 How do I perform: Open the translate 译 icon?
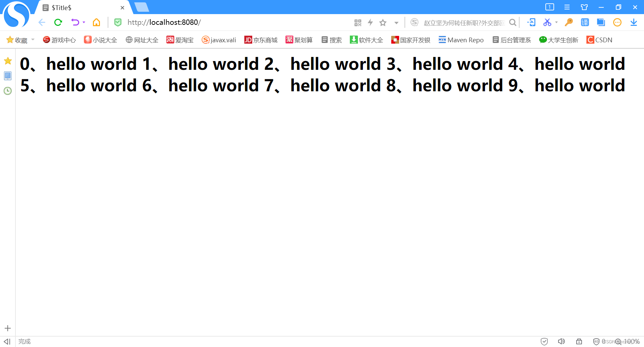pyautogui.click(x=585, y=22)
